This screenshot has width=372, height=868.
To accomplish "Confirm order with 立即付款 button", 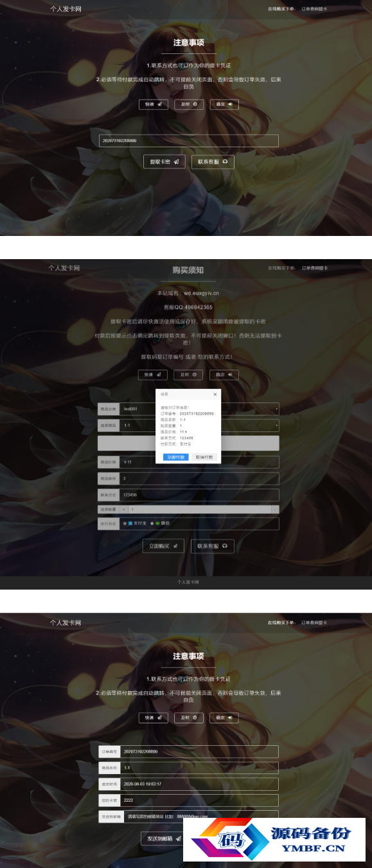I will [175, 457].
